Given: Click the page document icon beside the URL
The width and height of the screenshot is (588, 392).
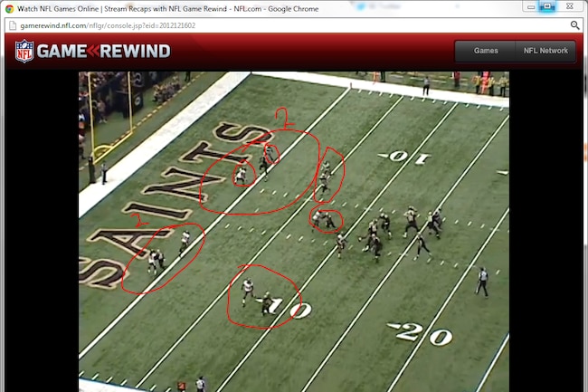Looking at the screenshot, I should pyautogui.click(x=13, y=25).
